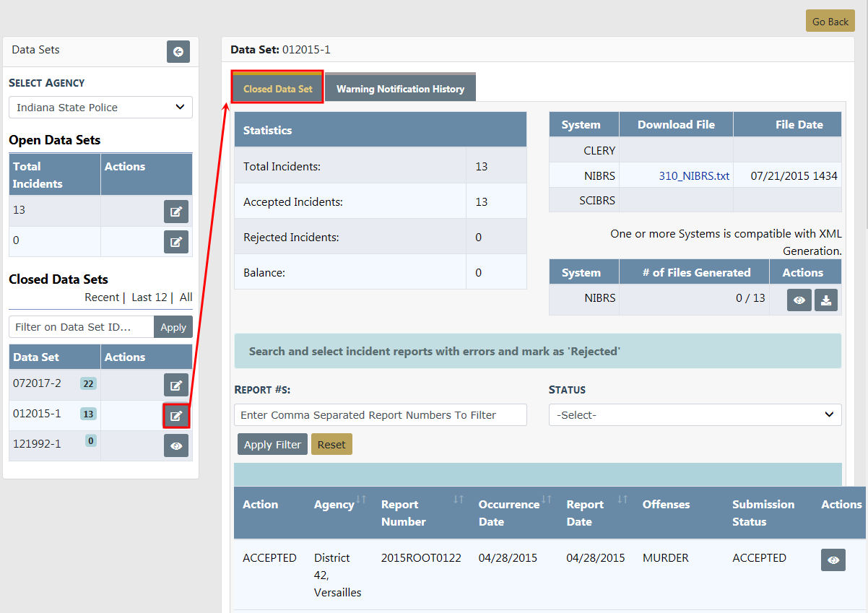Download the 310_NIBRS.txt file

(x=694, y=175)
